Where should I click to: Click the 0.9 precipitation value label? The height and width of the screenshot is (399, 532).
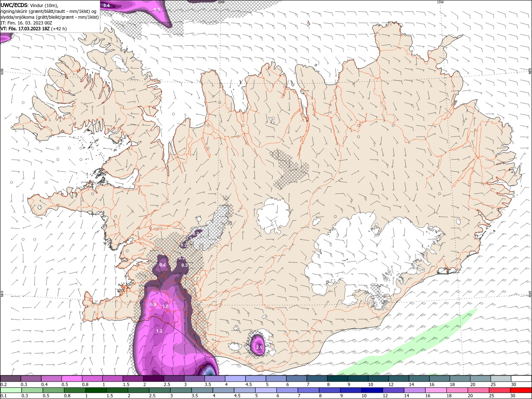pyautogui.click(x=153, y=304)
